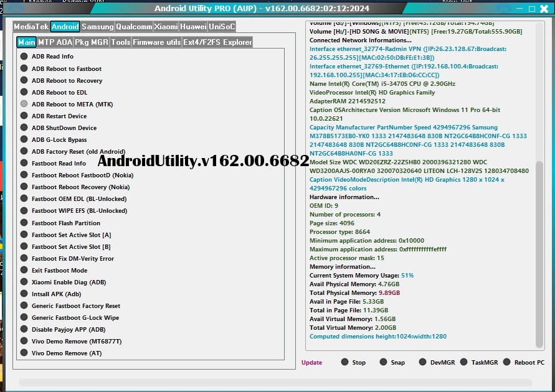Click 'Total Physical Memory: 9.89GB' text
The image size is (555, 392).
(x=354, y=292)
